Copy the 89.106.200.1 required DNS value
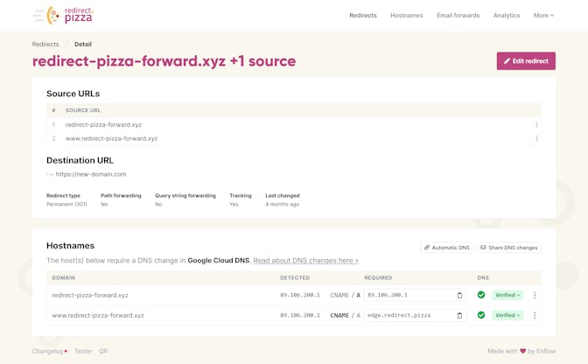 point(459,296)
